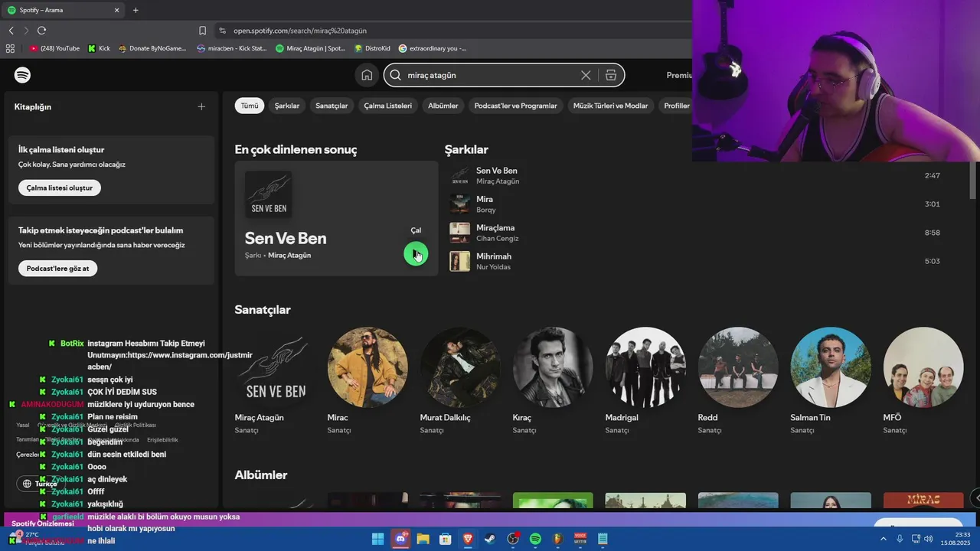Viewport: 980px width, 551px height.
Task: Open the Browse icon in search bar
Action: click(x=610, y=75)
